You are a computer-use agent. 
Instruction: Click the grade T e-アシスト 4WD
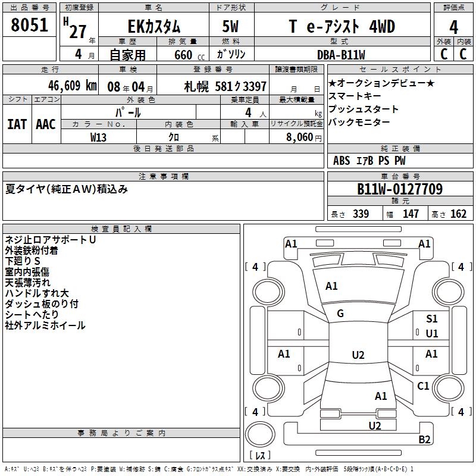click(342, 27)
